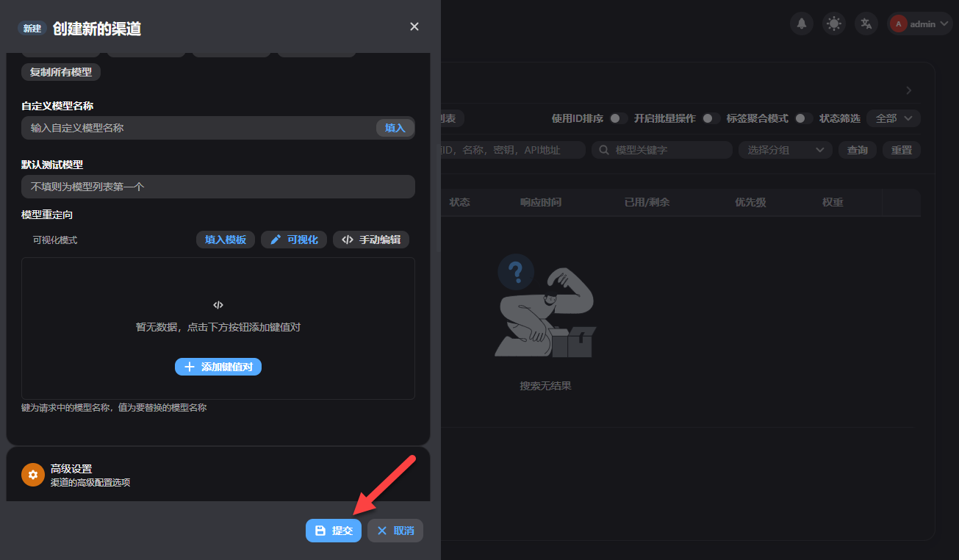Viewport: 959px width, 560px height.
Task: Switch to 可视化 mode with the pencil icon
Action: point(293,239)
